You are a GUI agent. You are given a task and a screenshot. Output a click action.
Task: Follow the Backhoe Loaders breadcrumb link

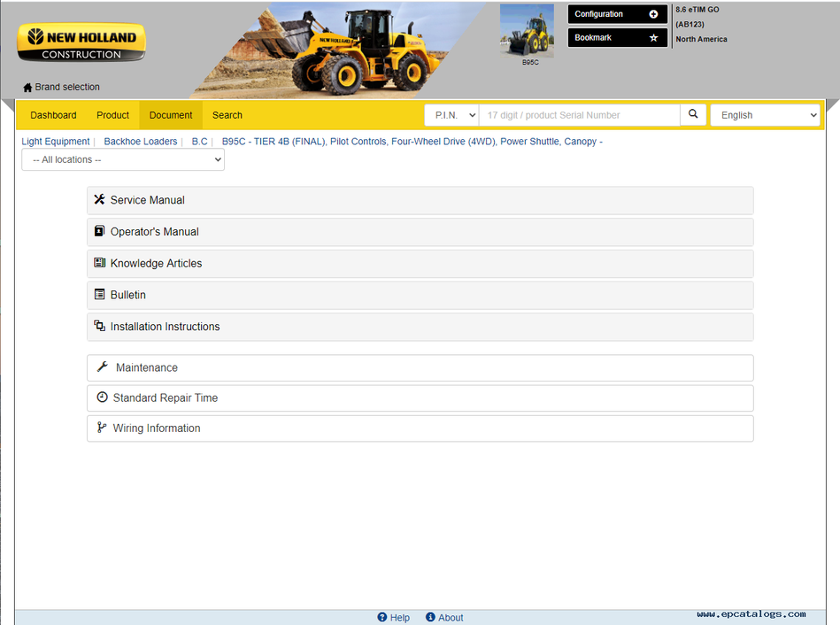[140, 142]
